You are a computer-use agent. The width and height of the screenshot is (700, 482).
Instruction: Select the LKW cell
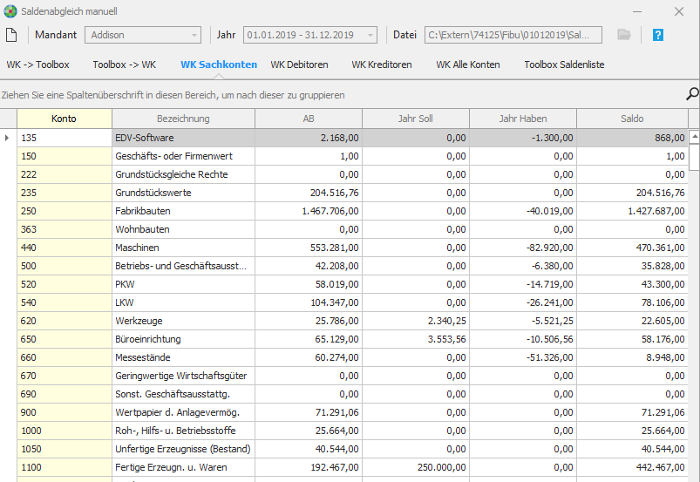coord(183,303)
